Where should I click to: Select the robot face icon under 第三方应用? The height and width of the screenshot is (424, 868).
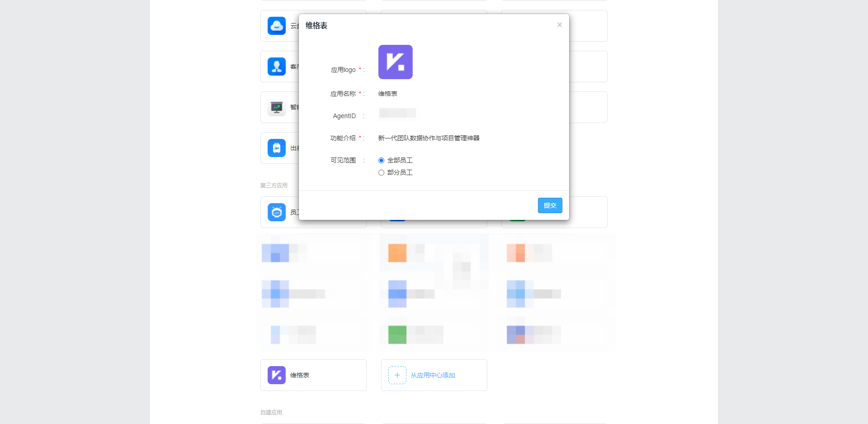[x=276, y=212]
